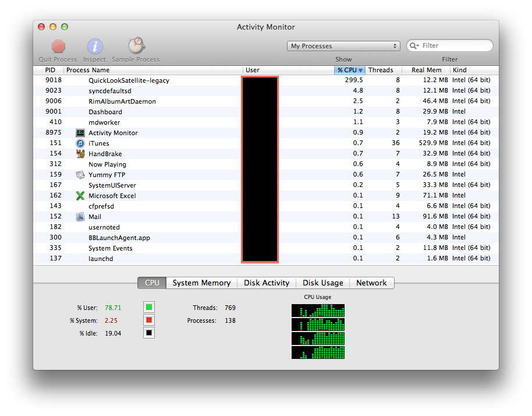Click the % Idle value 19.04
The image size is (532, 416).
(x=113, y=333)
